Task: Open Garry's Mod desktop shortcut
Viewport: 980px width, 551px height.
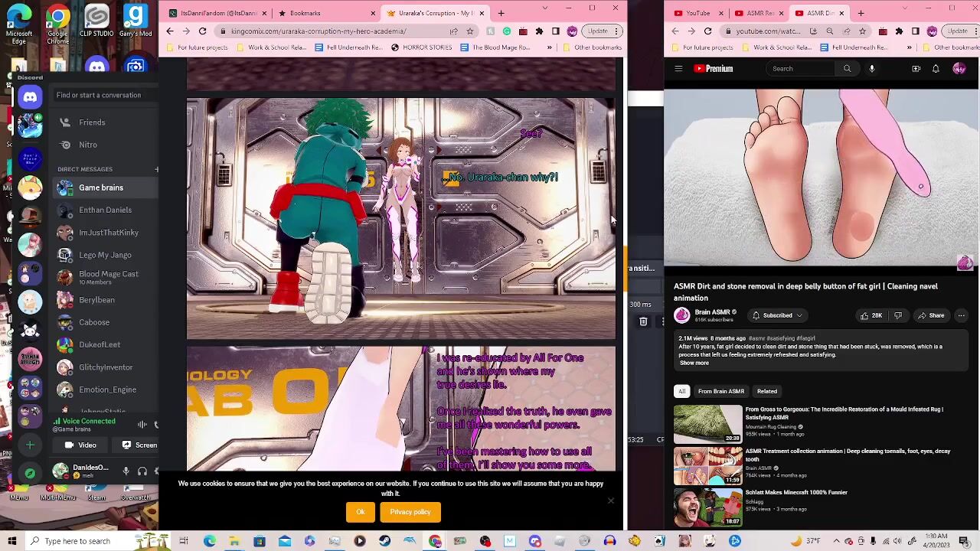Action: [136, 20]
